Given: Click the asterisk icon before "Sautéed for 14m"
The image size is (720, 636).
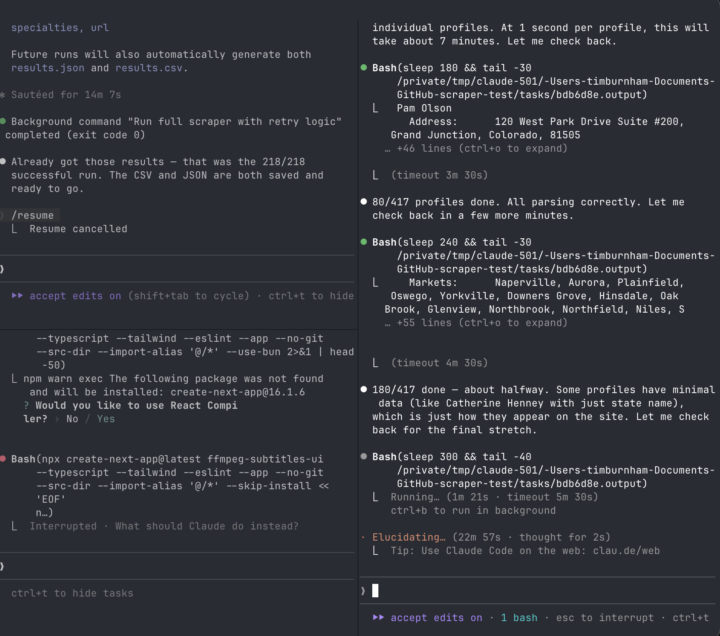Looking at the screenshot, I should (3, 95).
